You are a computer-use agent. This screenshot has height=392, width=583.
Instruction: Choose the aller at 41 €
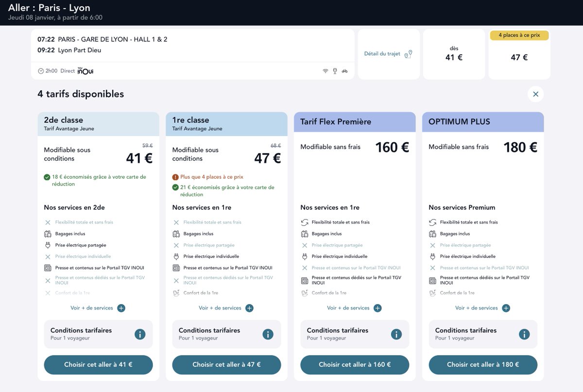tap(98, 365)
